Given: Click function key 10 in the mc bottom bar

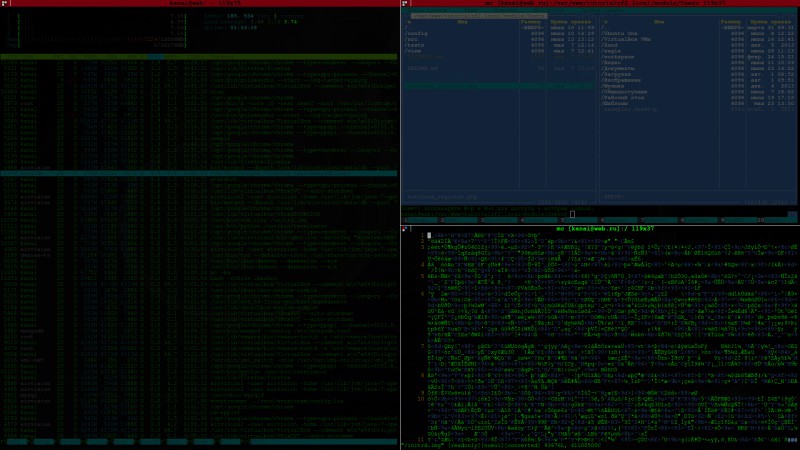Looking at the screenshot, I should coord(777,220).
